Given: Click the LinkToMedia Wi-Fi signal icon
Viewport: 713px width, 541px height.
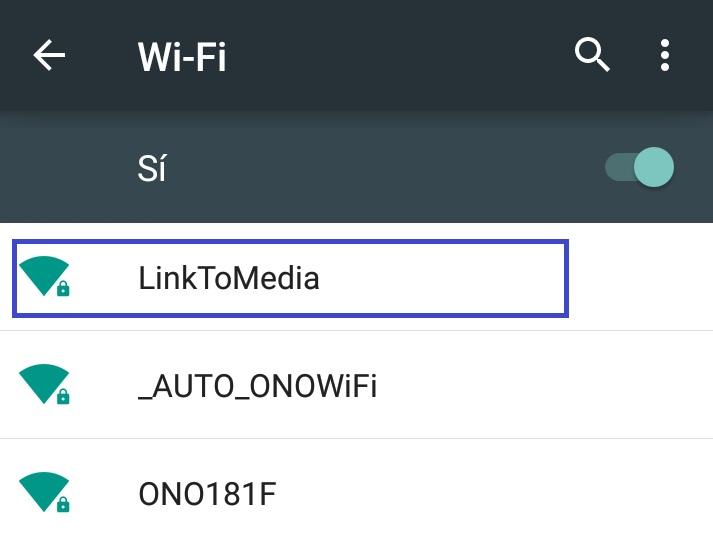Looking at the screenshot, I should (42, 274).
